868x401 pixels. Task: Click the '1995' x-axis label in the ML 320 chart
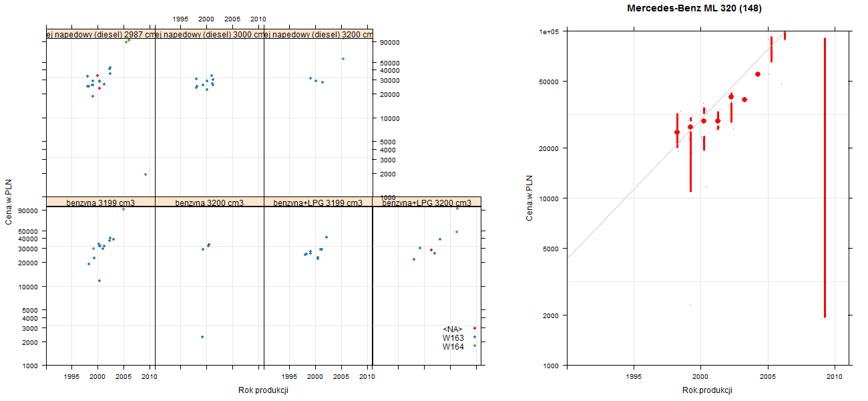[x=634, y=377]
